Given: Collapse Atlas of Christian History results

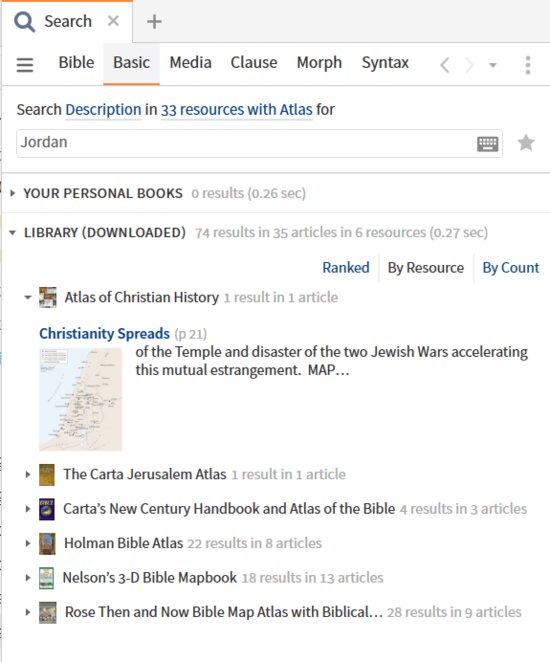Looking at the screenshot, I should 28,297.
